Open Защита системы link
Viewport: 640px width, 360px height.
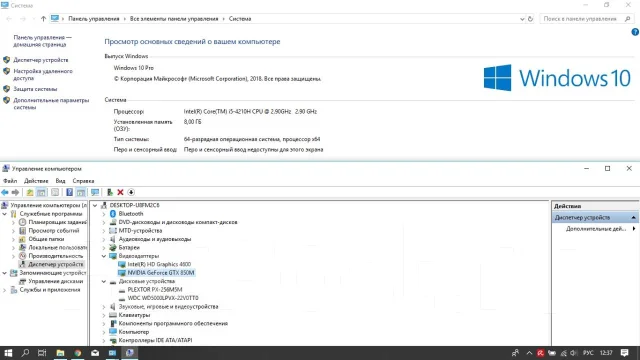35,89
